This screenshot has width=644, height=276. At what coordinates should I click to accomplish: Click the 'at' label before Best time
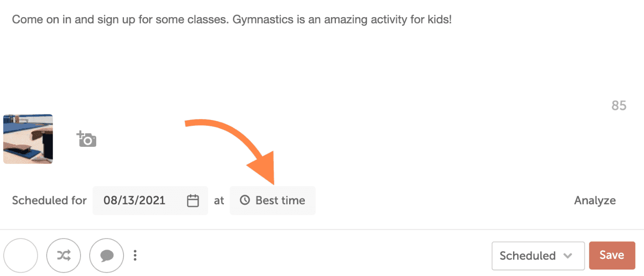219,201
